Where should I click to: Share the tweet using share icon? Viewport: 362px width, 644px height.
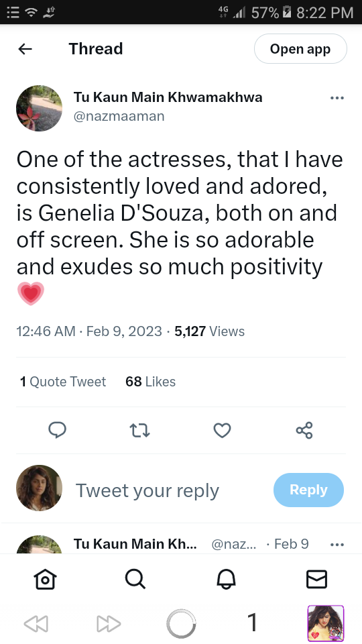point(304,431)
